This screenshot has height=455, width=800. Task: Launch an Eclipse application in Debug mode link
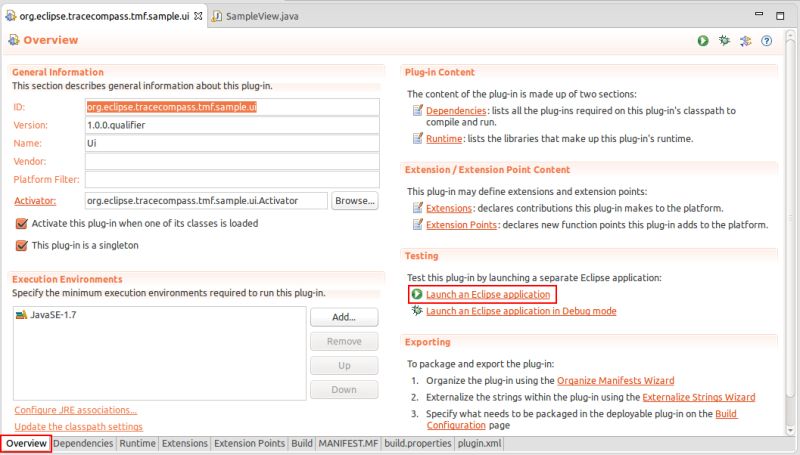521,311
